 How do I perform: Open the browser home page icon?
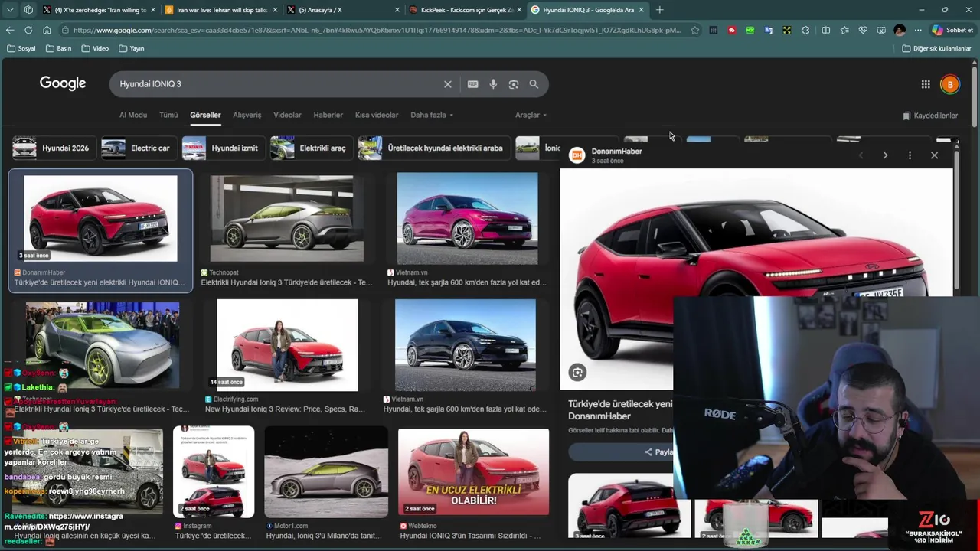click(x=47, y=30)
